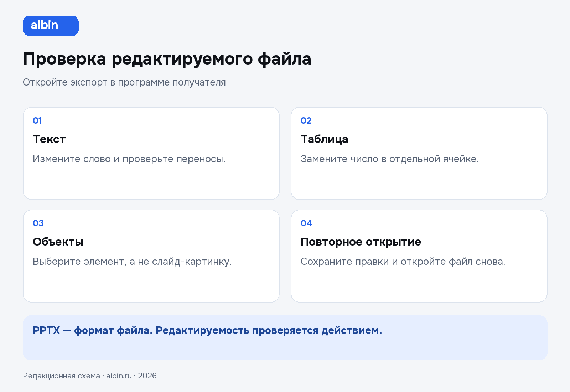This screenshot has width=570, height=392.
Task: Click the number label 01
Action: (37, 120)
